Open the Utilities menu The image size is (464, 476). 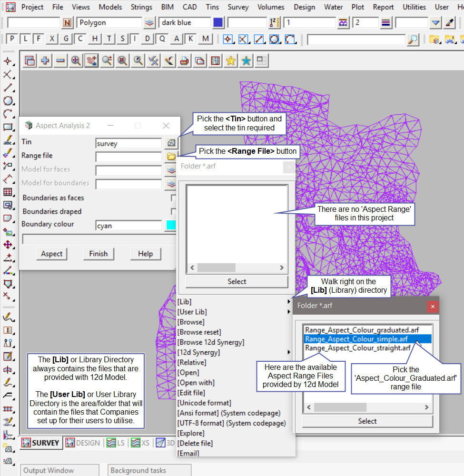[414, 7]
